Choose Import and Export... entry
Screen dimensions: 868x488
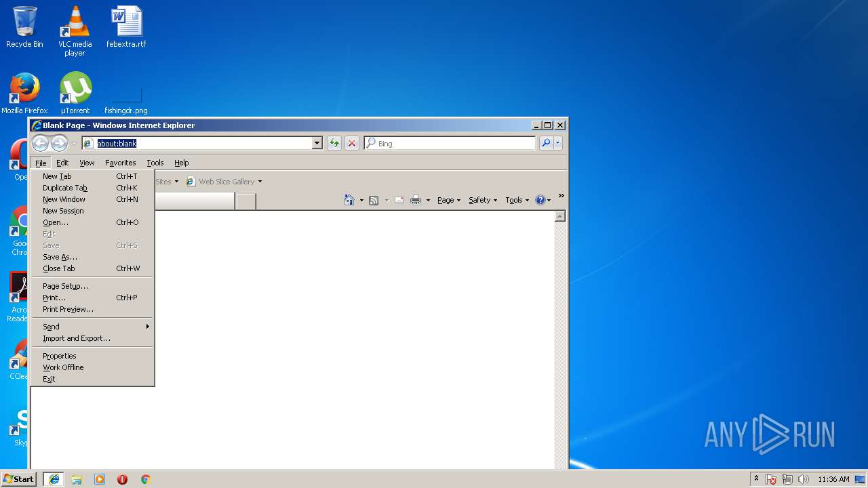[x=92, y=338]
